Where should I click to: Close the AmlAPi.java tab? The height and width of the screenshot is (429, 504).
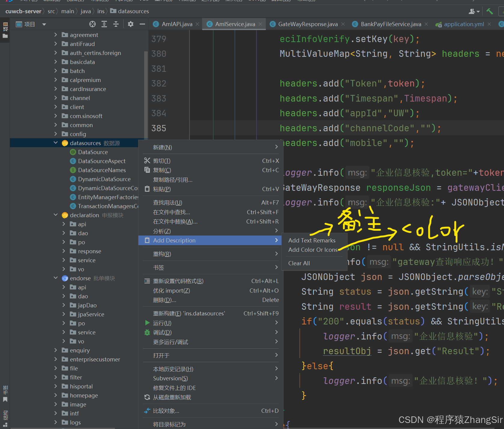click(x=197, y=24)
